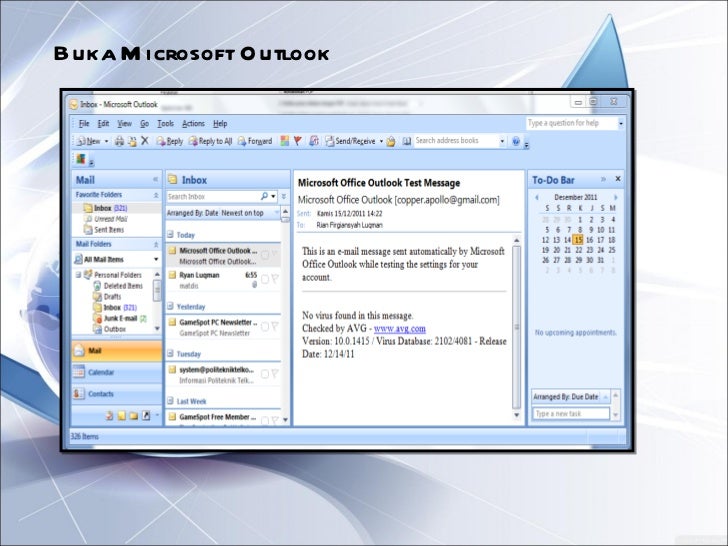Click the Notes icon in navigation strip
Image resolution: width=728 pixels, height=546 pixels.
coord(122,416)
